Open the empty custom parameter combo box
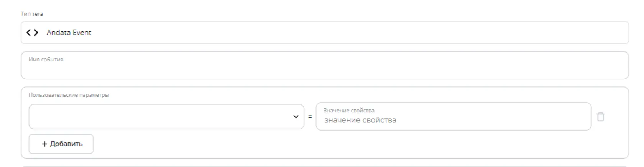 166,117
